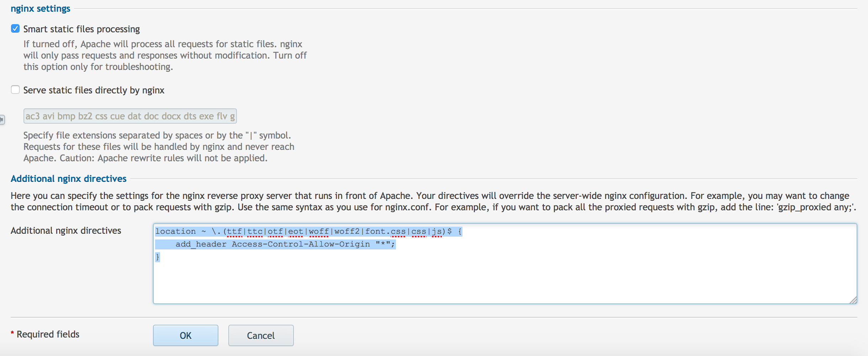Select the Additional nginx directives section heading
The height and width of the screenshot is (356, 868).
[68, 179]
